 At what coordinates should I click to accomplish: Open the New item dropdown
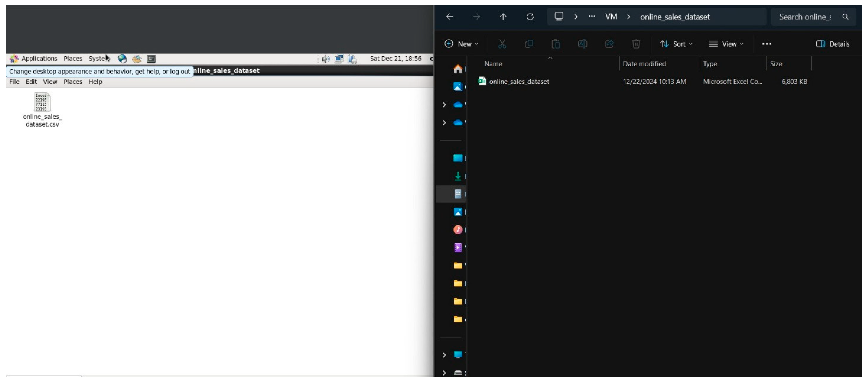pyautogui.click(x=461, y=44)
